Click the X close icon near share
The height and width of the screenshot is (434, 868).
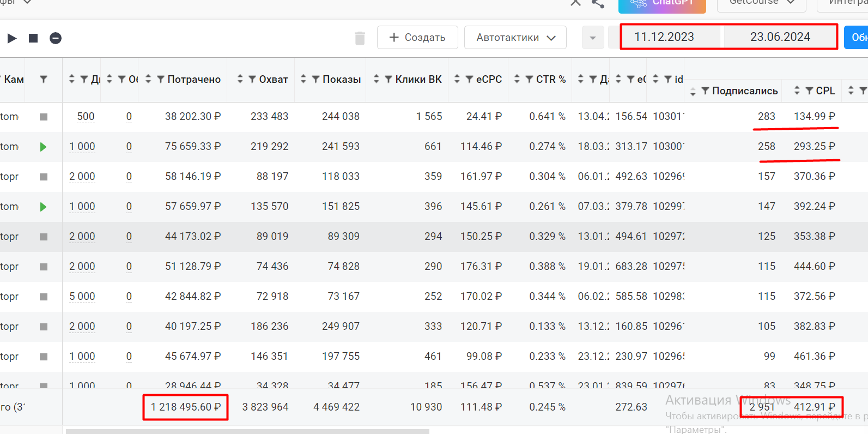click(x=575, y=3)
